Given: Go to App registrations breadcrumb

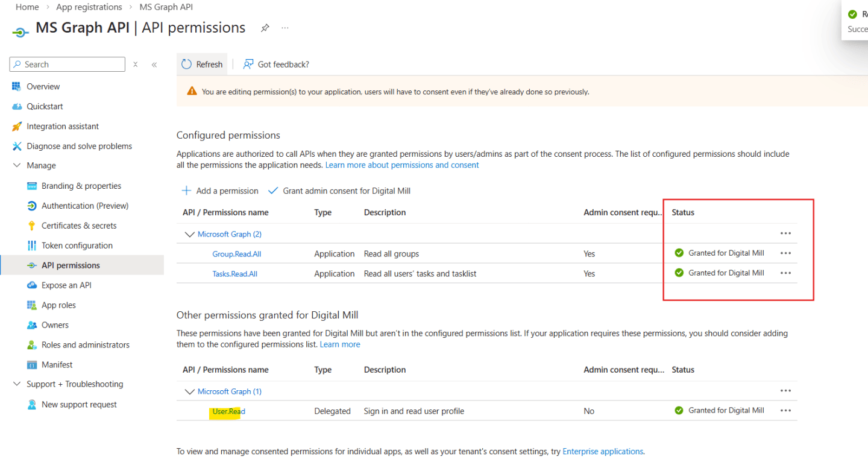Looking at the screenshot, I should (89, 7).
